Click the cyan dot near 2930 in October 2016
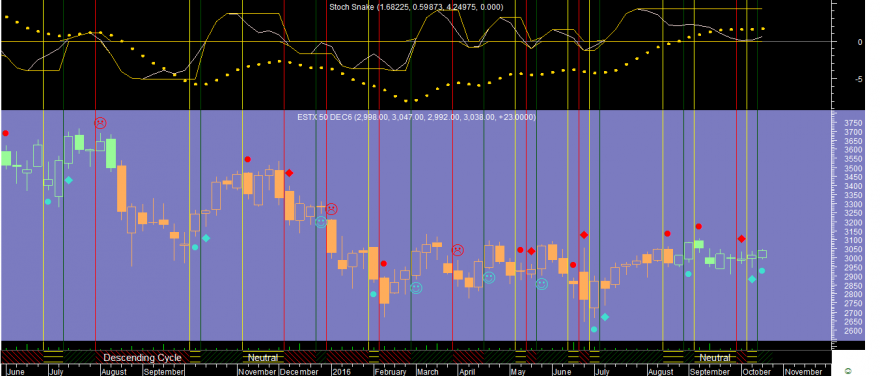Viewport: 880px width, 376px height. tap(762, 270)
